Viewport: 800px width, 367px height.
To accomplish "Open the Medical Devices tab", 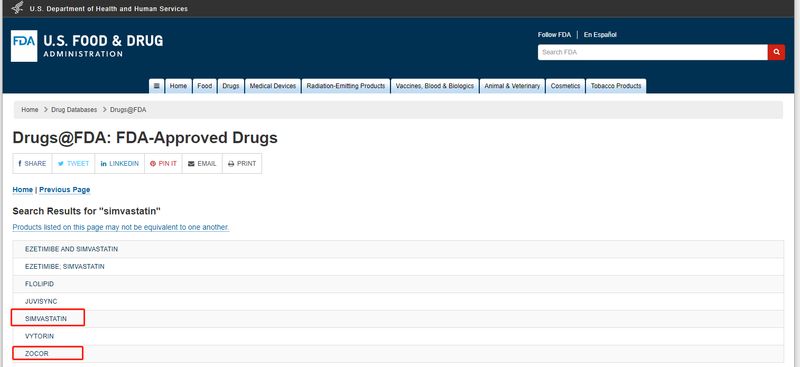I will [x=272, y=86].
